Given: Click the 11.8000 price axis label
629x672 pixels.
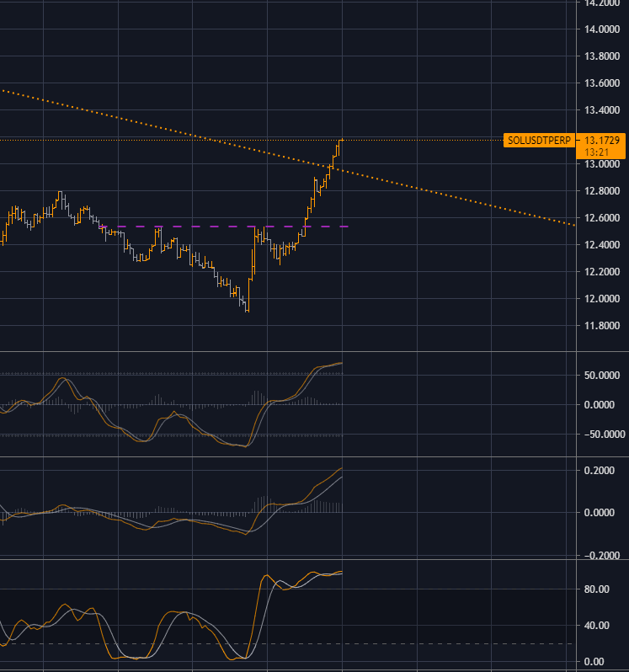Looking at the screenshot, I should (602, 326).
